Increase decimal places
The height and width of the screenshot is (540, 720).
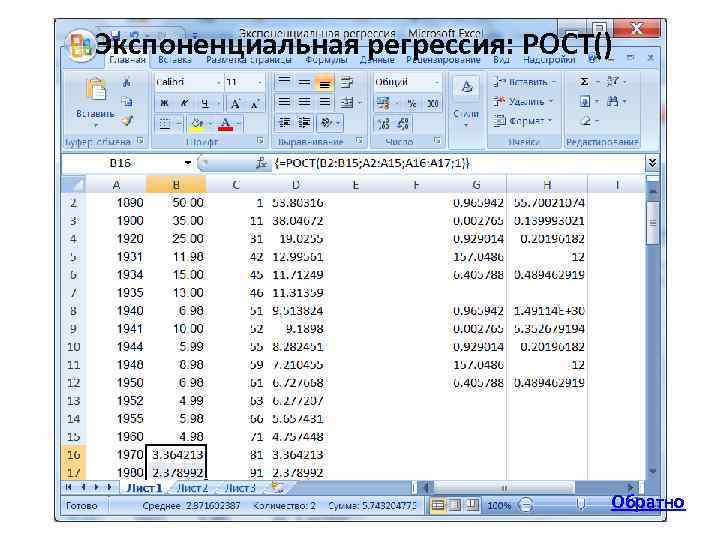[384, 123]
